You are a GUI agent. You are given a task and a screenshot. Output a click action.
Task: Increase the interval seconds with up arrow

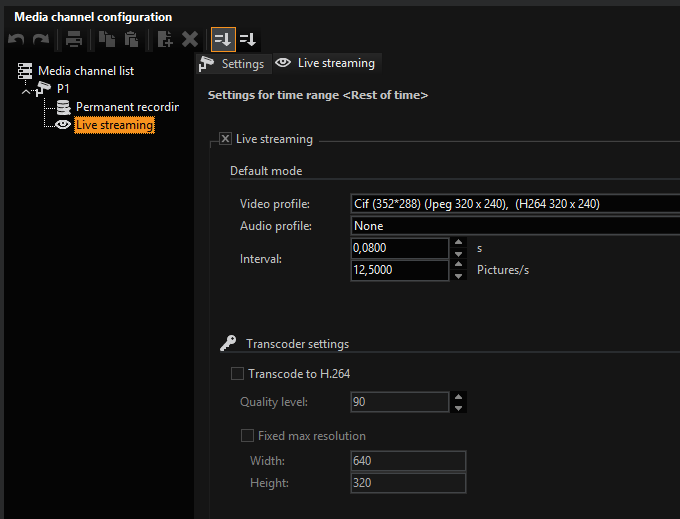click(459, 242)
